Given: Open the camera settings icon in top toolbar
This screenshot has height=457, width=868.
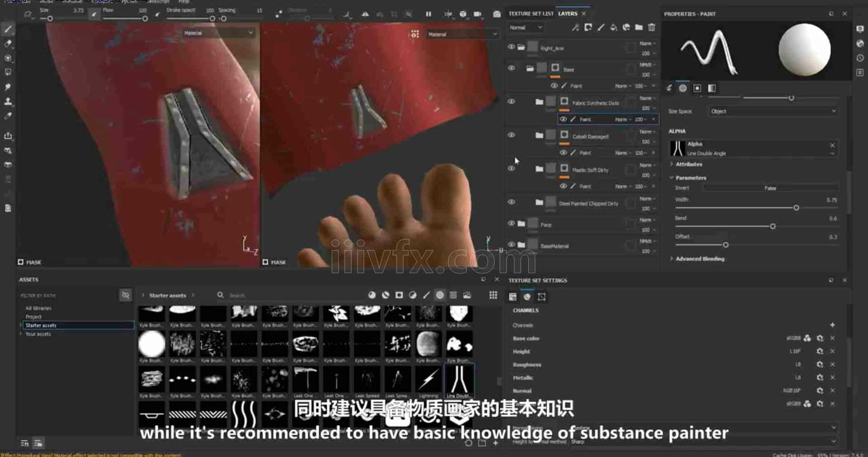Looking at the screenshot, I should [x=478, y=14].
